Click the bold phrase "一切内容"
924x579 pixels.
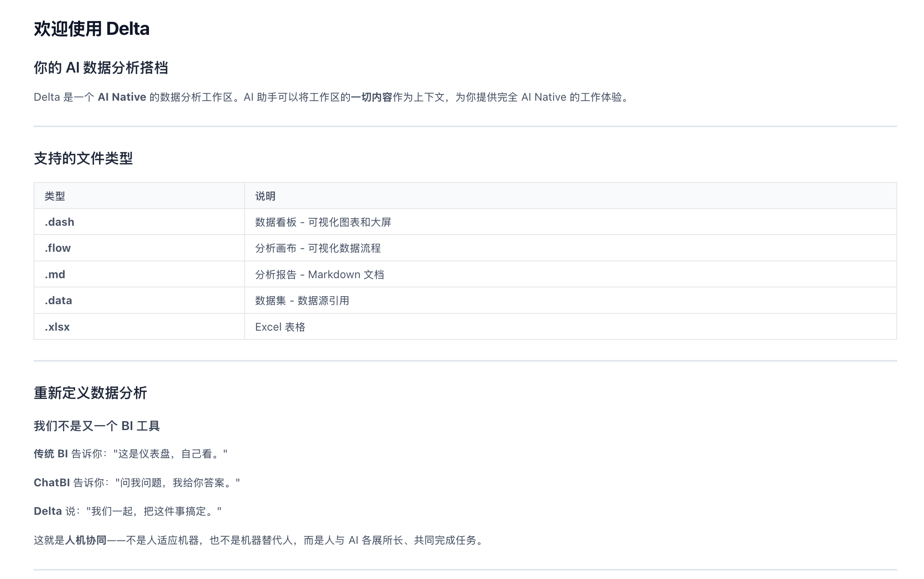pyautogui.click(x=371, y=97)
